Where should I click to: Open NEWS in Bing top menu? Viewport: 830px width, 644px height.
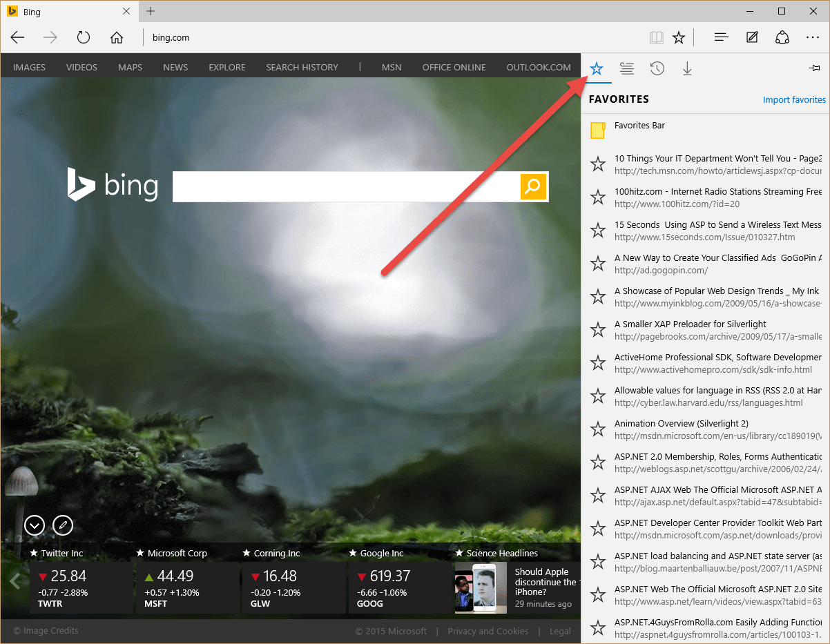click(175, 68)
